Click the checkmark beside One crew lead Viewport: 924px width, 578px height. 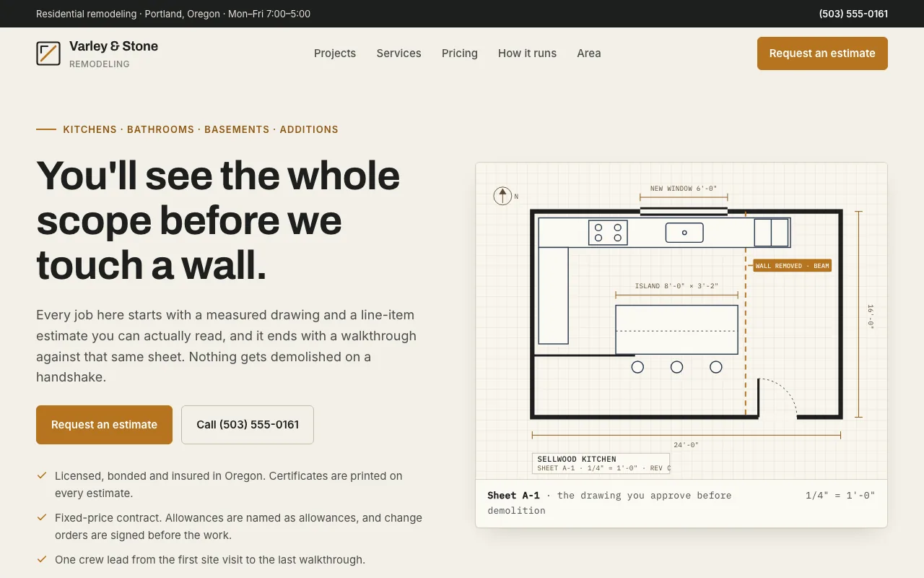click(42, 559)
